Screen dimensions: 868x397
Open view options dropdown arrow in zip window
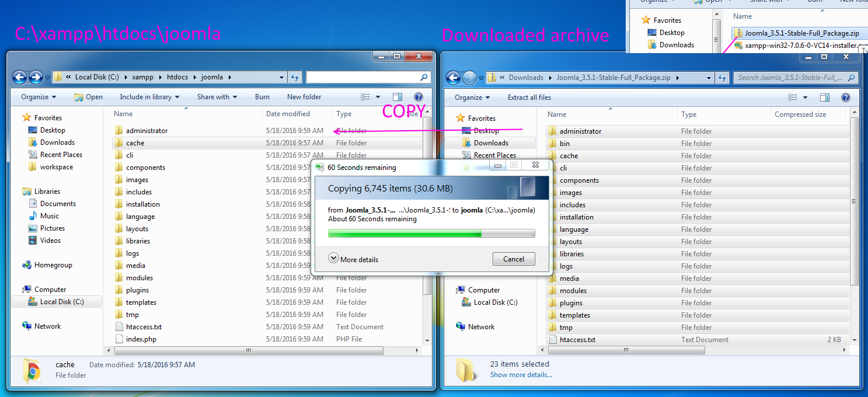click(805, 97)
